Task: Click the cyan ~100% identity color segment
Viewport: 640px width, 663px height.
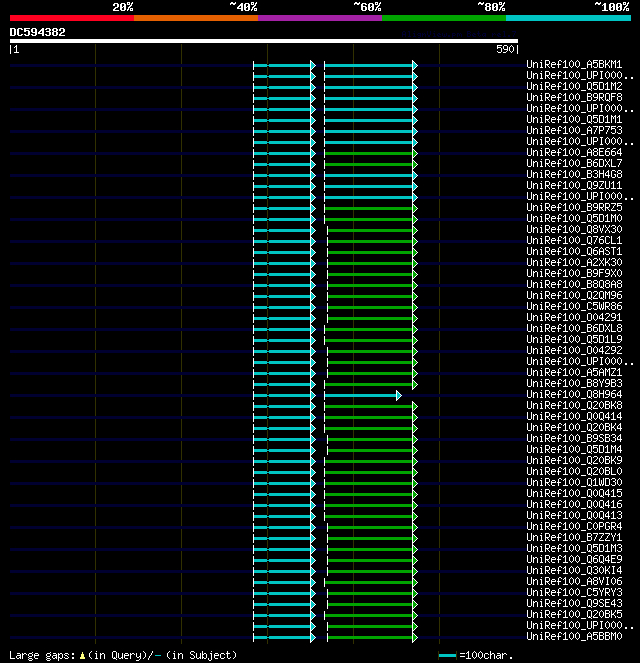Action: click(569, 18)
